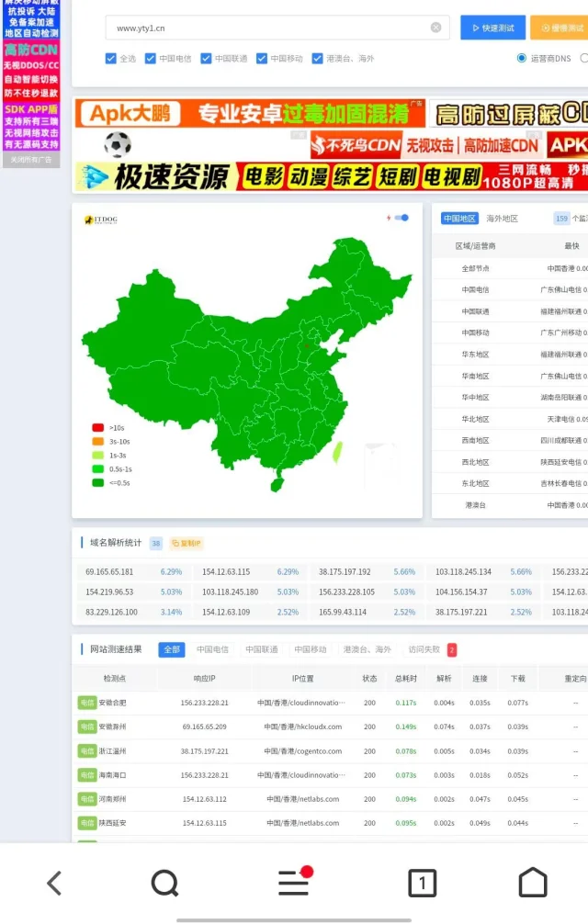Toggle the 中国移动 checkbox
This screenshot has width=588, height=924.
[262, 59]
